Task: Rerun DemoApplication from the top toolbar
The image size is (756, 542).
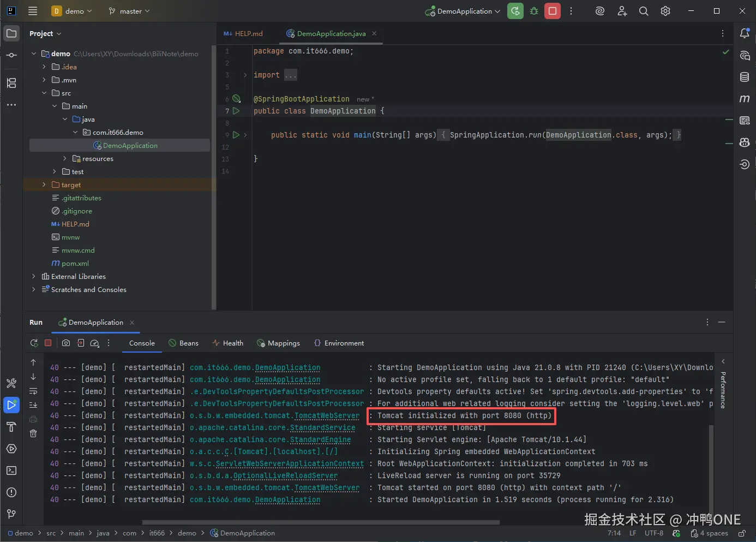Action: 515,11
